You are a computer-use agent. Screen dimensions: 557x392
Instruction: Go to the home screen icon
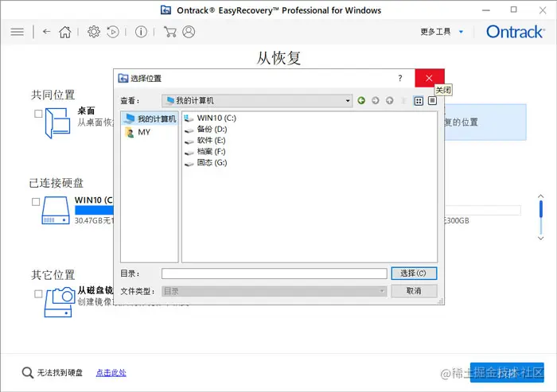(x=65, y=32)
